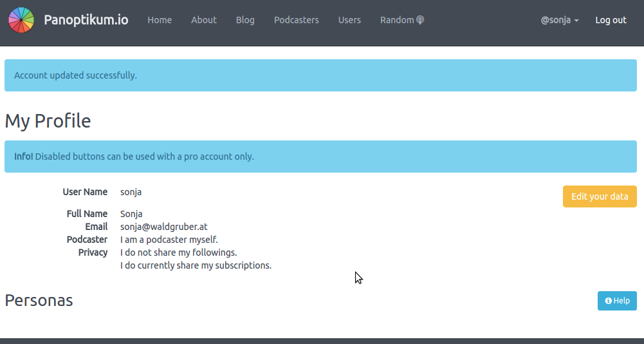Log out of the account
The height and width of the screenshot is (344, 644).
(x=611, y=20)
